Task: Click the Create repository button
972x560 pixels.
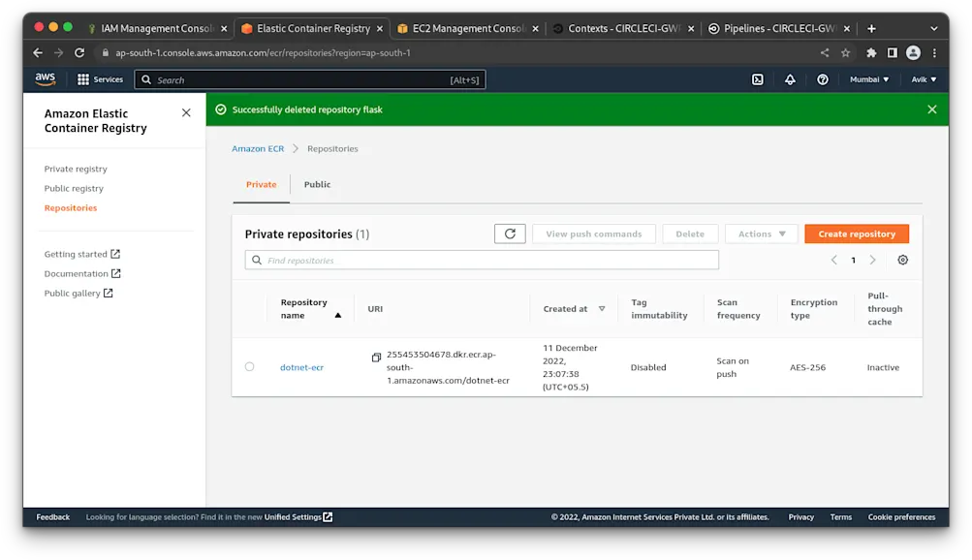Action: tap(857, 233)
